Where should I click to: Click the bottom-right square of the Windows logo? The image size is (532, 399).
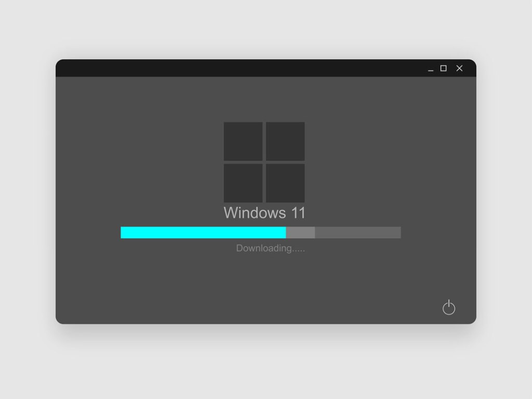pyautogui.click(x=285, y=183)
